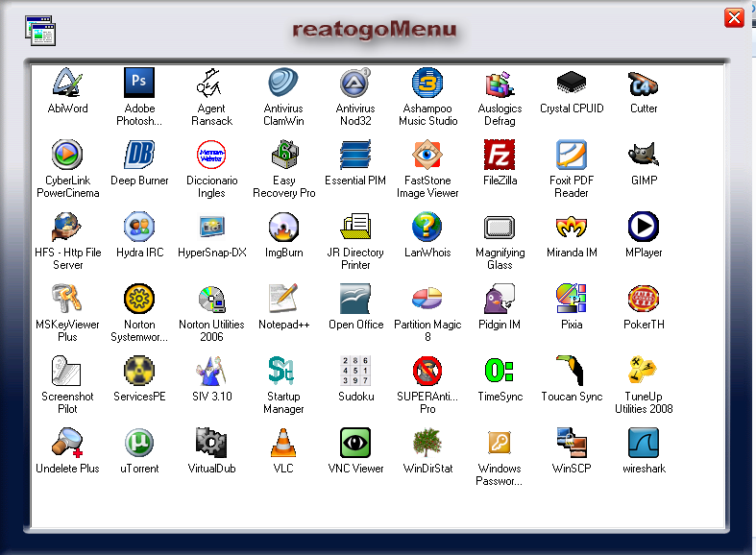
Task: Start Notepad++ editor
Action: click(283, 299)
